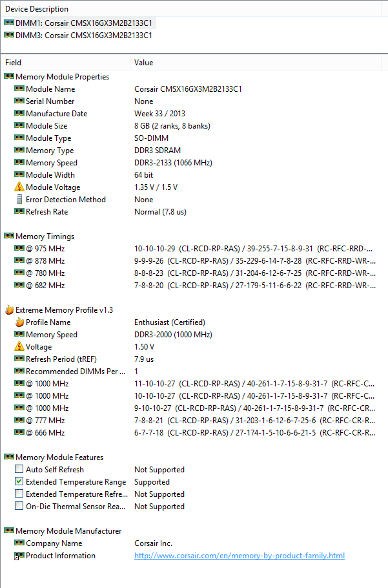Select the Week 33 / 2013 value
Screen dimensions: 388x588
pyautogui.click(x=160, y=114)
